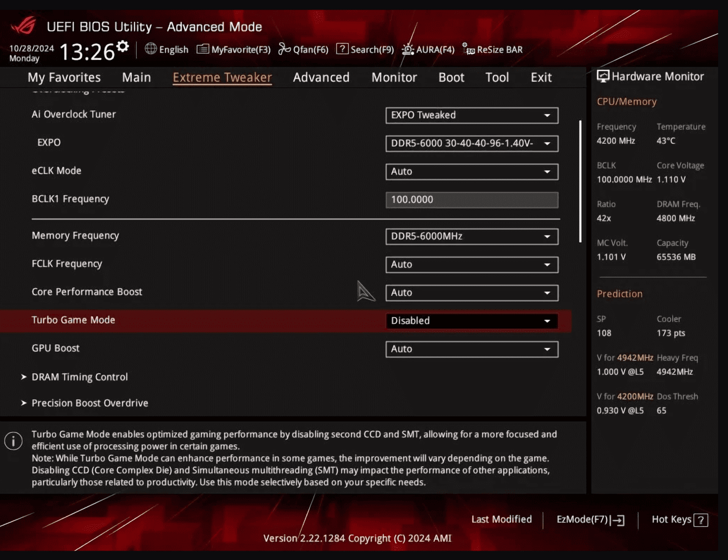Open the EXPO profile dropdown

point(471,143)
